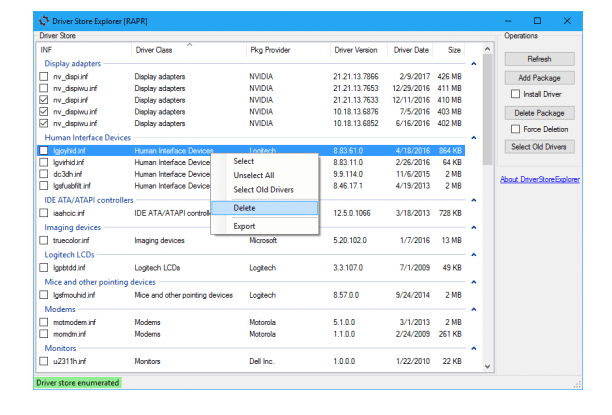Check the lgvirhid.inf checkbox
The width and height of the screenshot is (612, 415).
(x=44, y=162)
